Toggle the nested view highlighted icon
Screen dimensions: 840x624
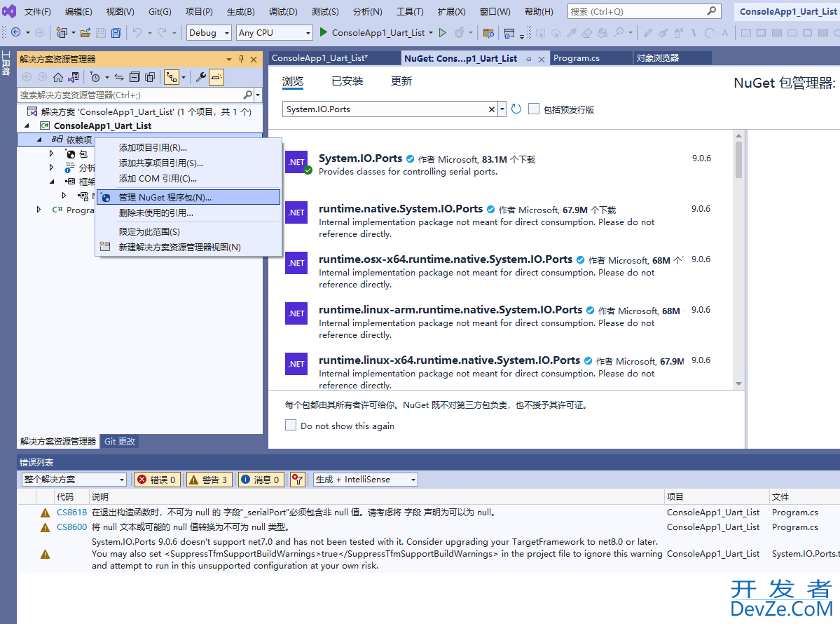coord(172,77)
